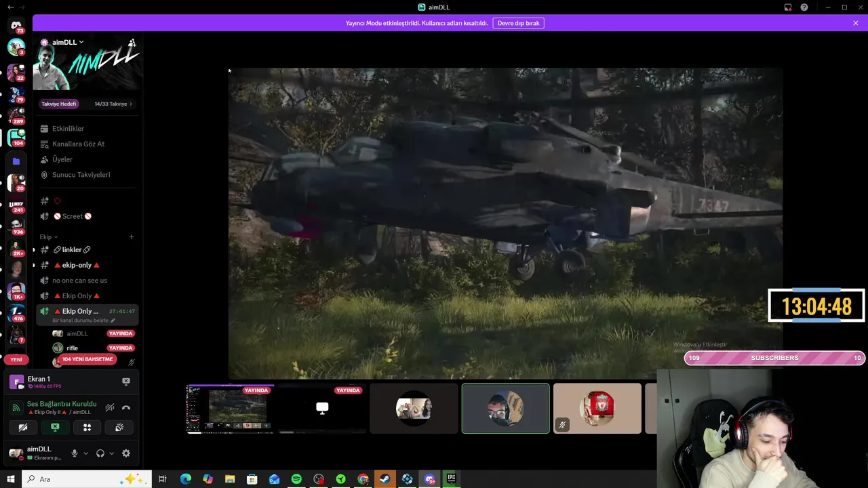Select the highlighted speaking participant tile
The width and height of the screenshot is (868, 488).
[505, 408]
